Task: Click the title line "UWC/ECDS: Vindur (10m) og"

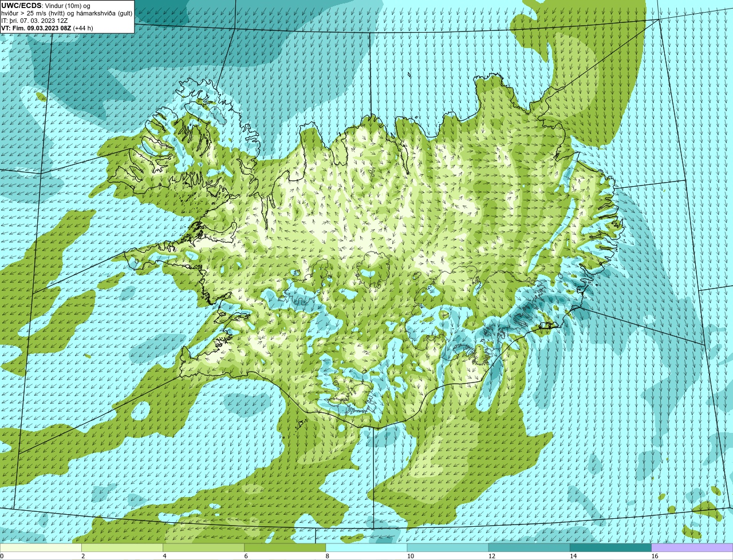Action: pyautogui.click(x=46, y=6)
